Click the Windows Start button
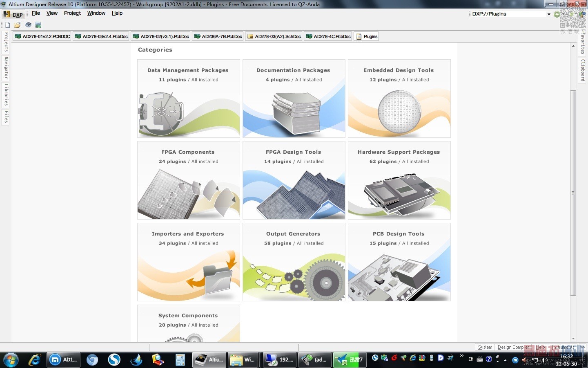This screenshot has width=588, height=368. point(11,360)
